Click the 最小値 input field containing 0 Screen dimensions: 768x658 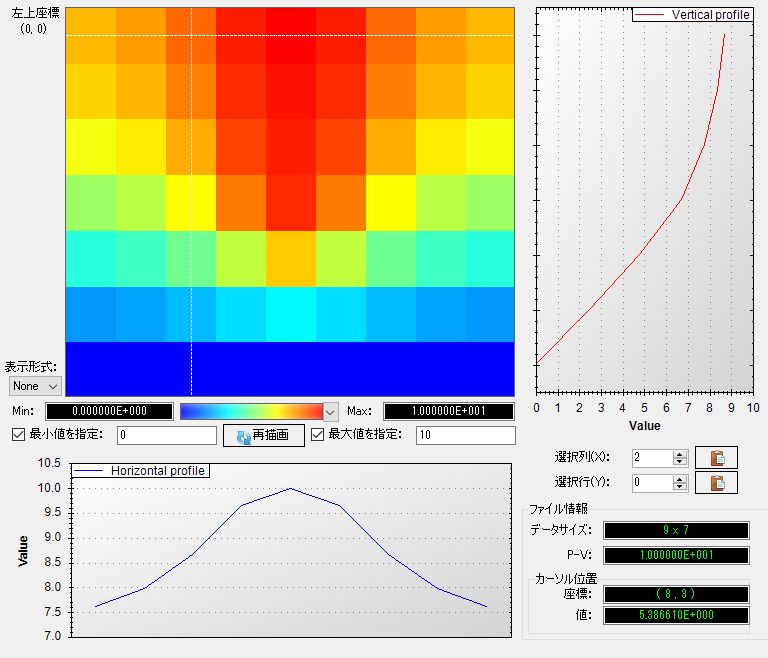(x=167, y=435)
